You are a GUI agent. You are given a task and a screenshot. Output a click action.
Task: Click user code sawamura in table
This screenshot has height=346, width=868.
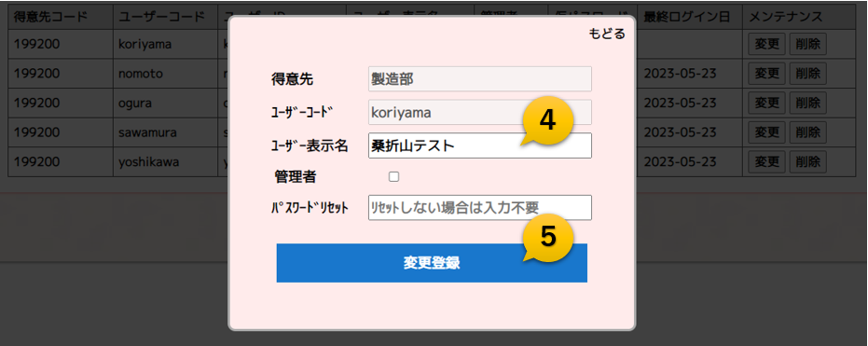[x=148, y=132]
